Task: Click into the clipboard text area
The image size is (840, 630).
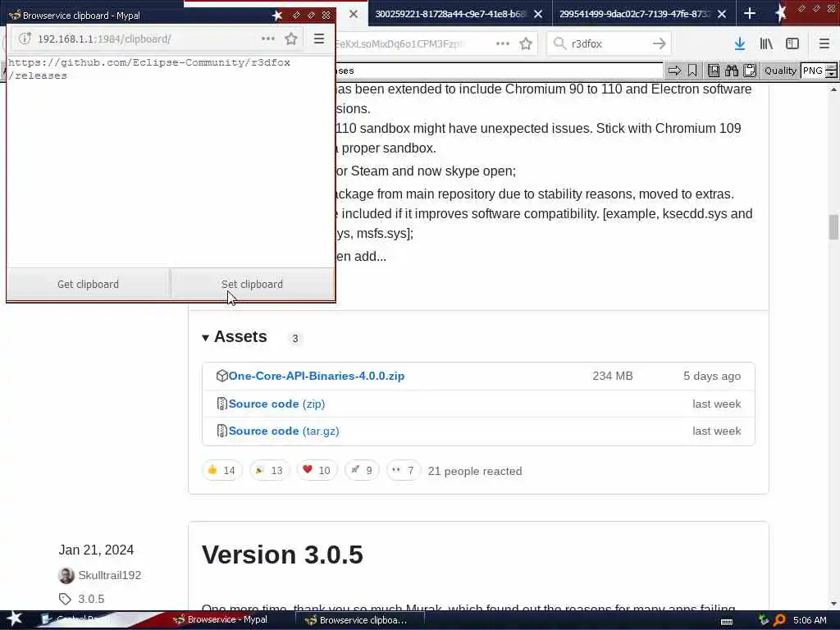Action: pyautogui.click(x=171, y=161)
